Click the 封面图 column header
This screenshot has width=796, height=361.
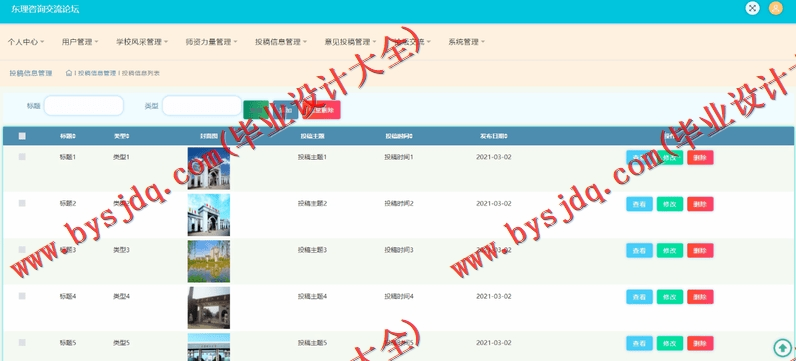(209, 136)
